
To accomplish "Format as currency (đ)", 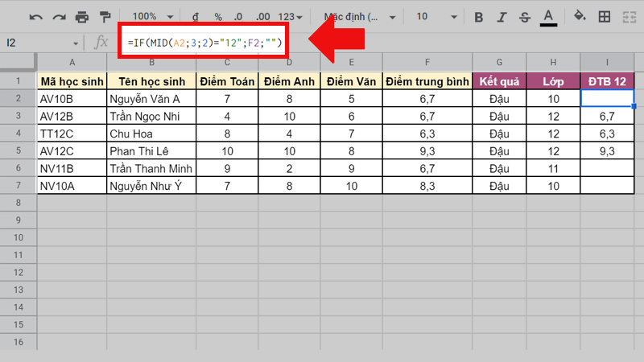I will (x=196, y=17).
